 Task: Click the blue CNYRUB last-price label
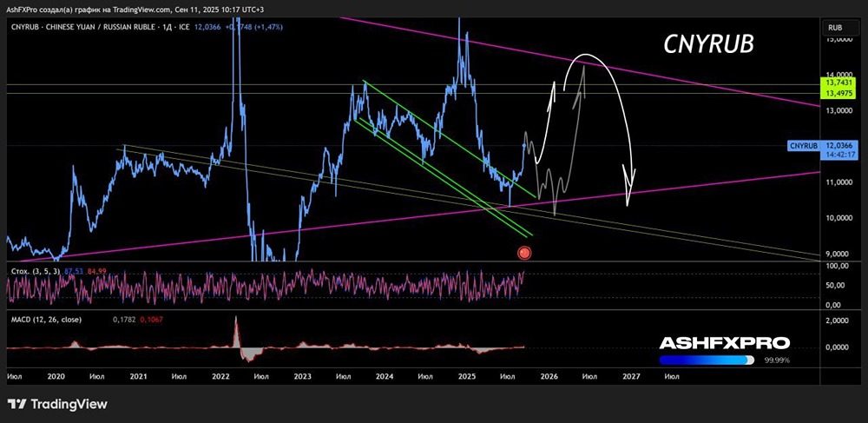coord(804,145)
